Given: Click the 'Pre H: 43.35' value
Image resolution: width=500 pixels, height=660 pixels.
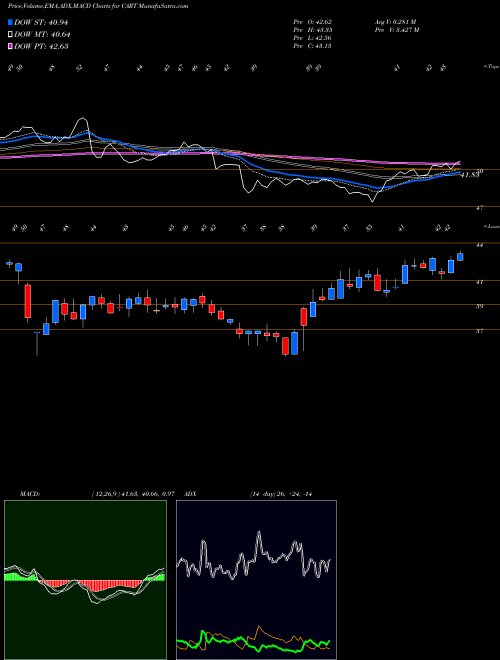Looking at the screenshot, I should (x=313, y=30).
